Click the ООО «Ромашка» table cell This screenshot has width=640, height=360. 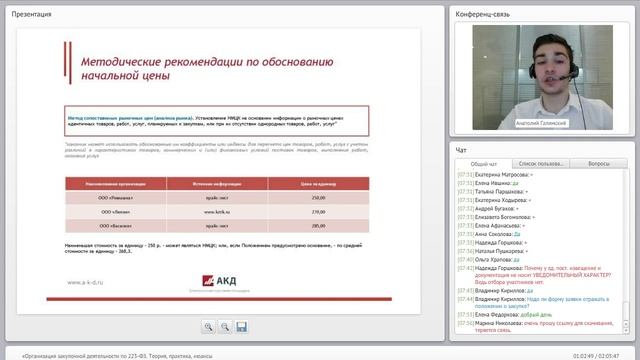(x=116, y=198)
